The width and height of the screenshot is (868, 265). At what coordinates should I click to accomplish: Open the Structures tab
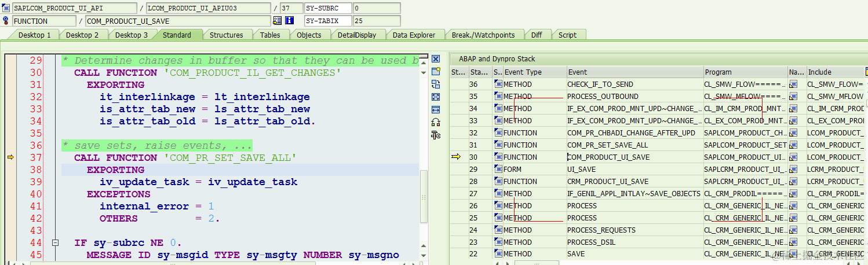coord(226,35)
